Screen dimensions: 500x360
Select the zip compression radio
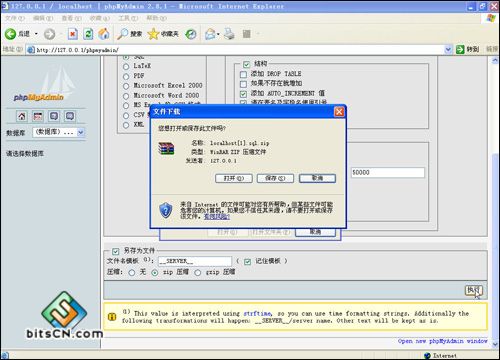click(155, 273)
